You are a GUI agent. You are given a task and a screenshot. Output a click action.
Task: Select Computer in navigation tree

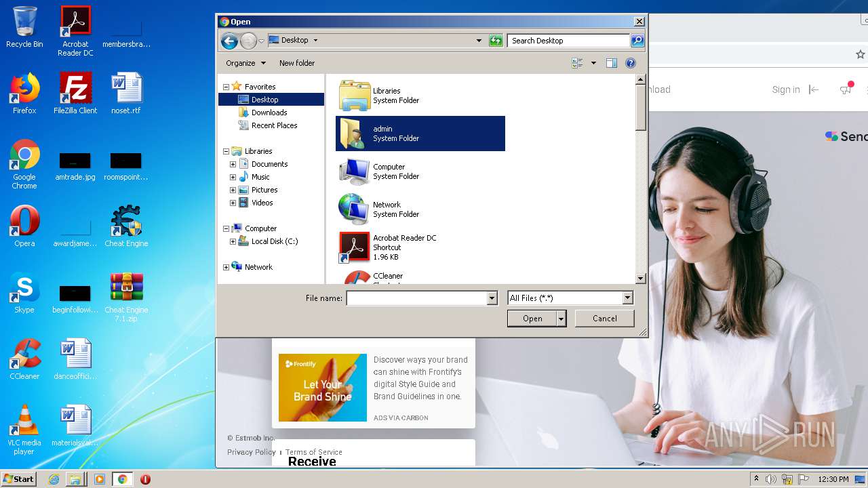[x=260, y=228]
